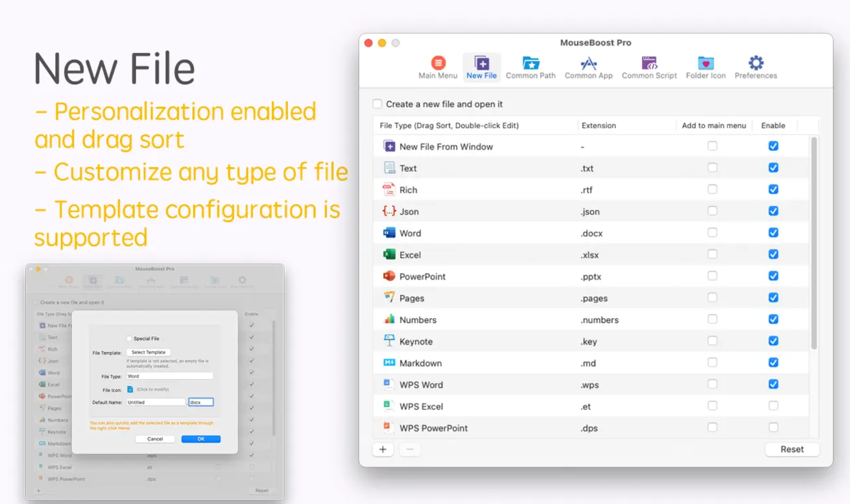Image resolution: width=850 pixels, height=504 pixels.
Task: Disable the Text row Enable checkbox
Action: [773, 168]
